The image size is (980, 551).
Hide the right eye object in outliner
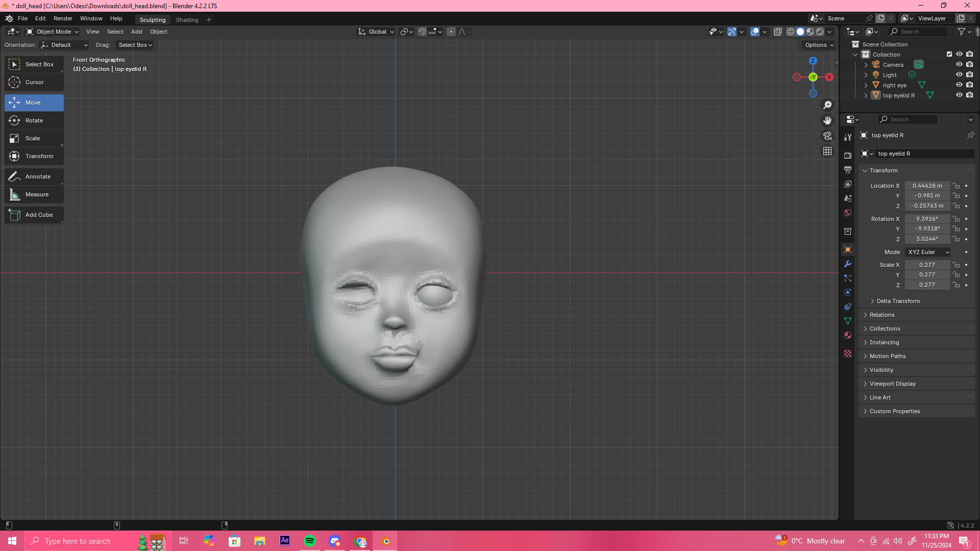coord(959,85)
